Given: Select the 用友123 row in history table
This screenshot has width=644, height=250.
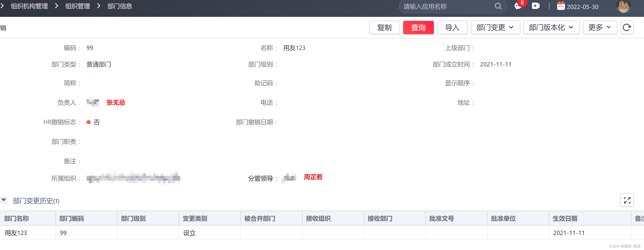Looking at the screenshot, I should tap(16, 233).
